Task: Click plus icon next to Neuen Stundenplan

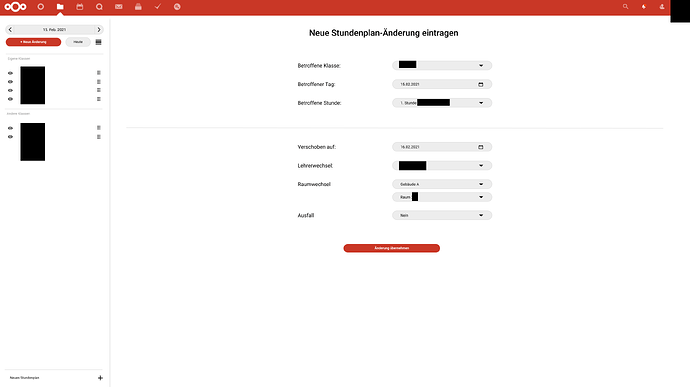Action: point(100,378)
